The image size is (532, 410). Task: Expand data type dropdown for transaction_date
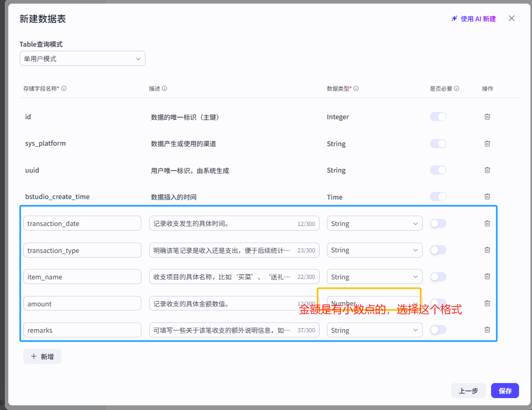[375, 223]
